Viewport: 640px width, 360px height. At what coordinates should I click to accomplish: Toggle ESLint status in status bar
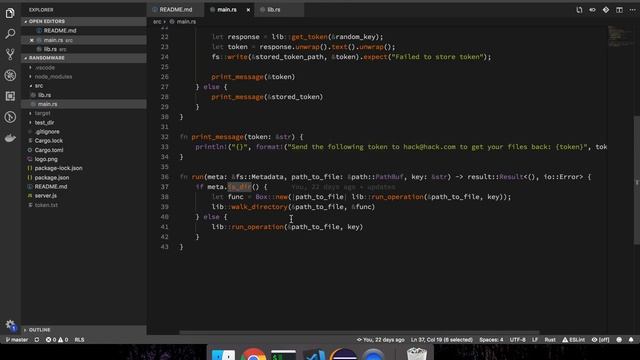(573, 340)
